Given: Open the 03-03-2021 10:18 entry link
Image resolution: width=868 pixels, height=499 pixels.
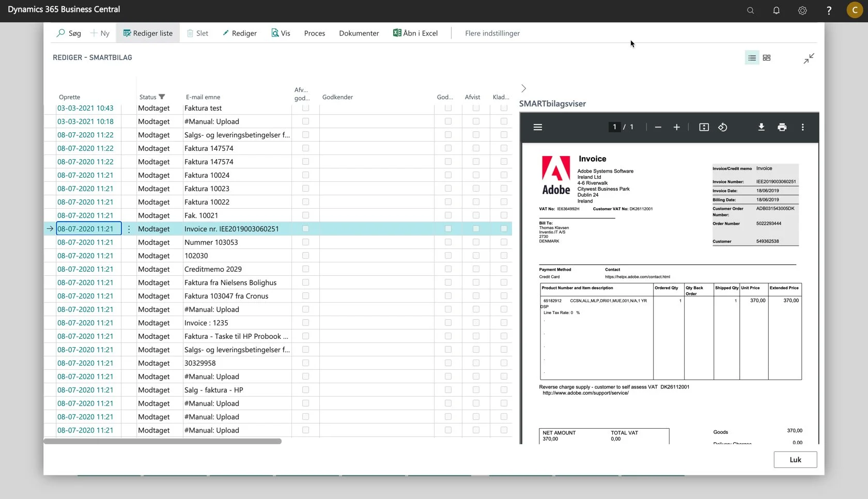Looking at the screenshot, I should [85, 121].
